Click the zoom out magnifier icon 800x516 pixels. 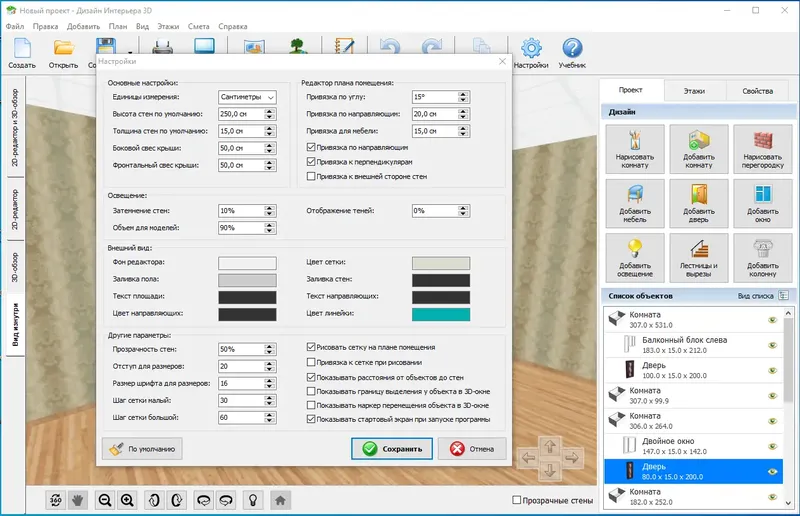pyautogui.click(x=105, y=501)
